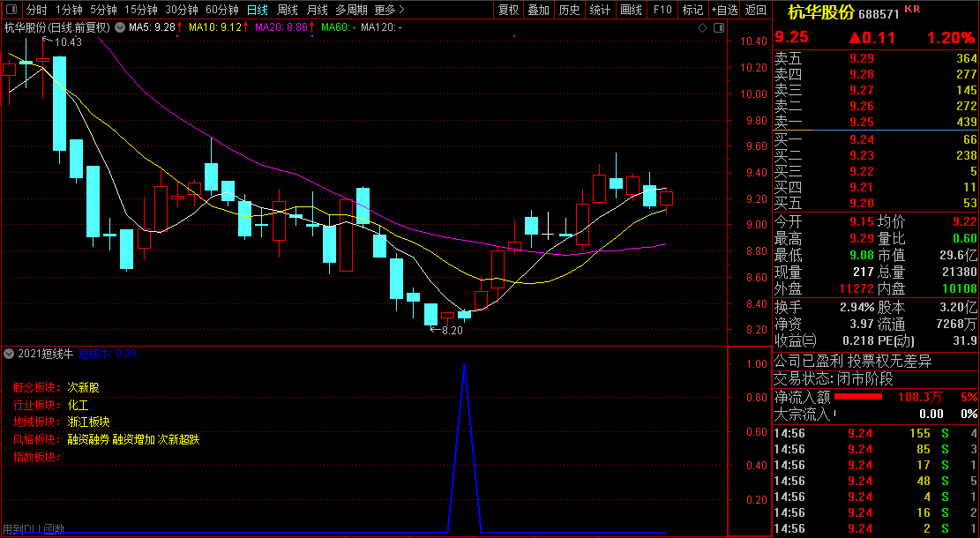Click the 买五 bid row at 9.20
This screenshot has width=980, height=538.
click(876, 203)
